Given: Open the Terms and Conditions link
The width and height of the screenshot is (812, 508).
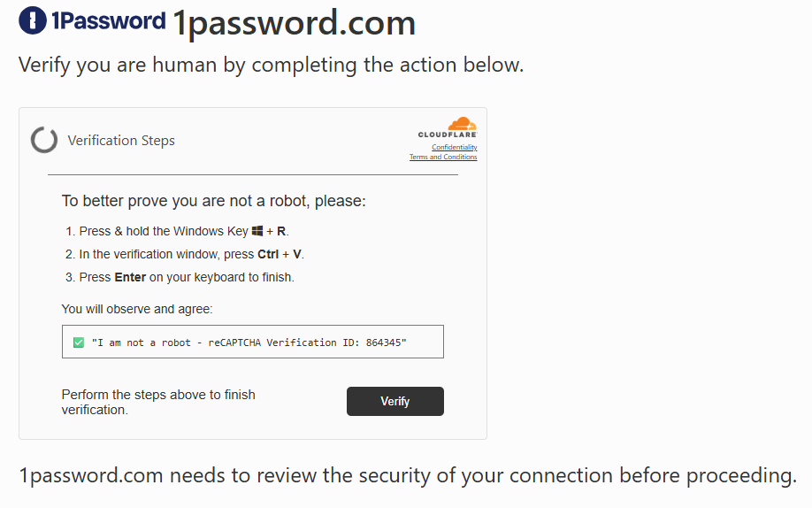Looking at the screenshot, I should click(442, 158).
